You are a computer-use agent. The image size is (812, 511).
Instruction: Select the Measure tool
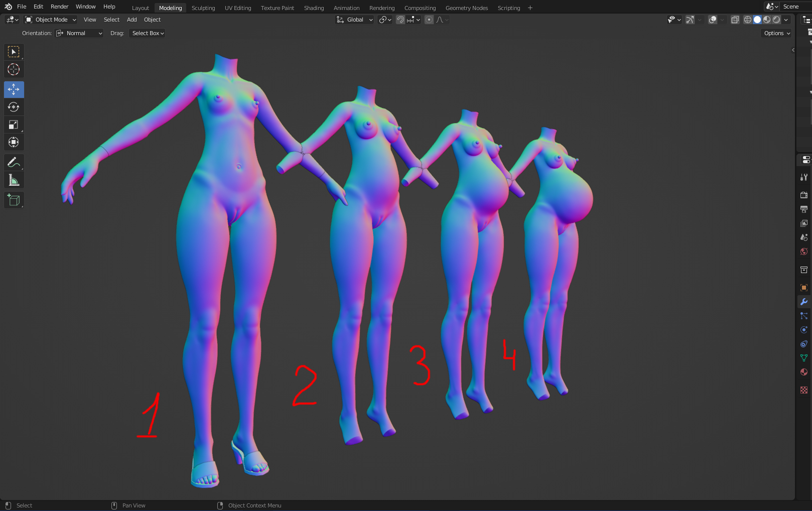(x=14, y=180)
